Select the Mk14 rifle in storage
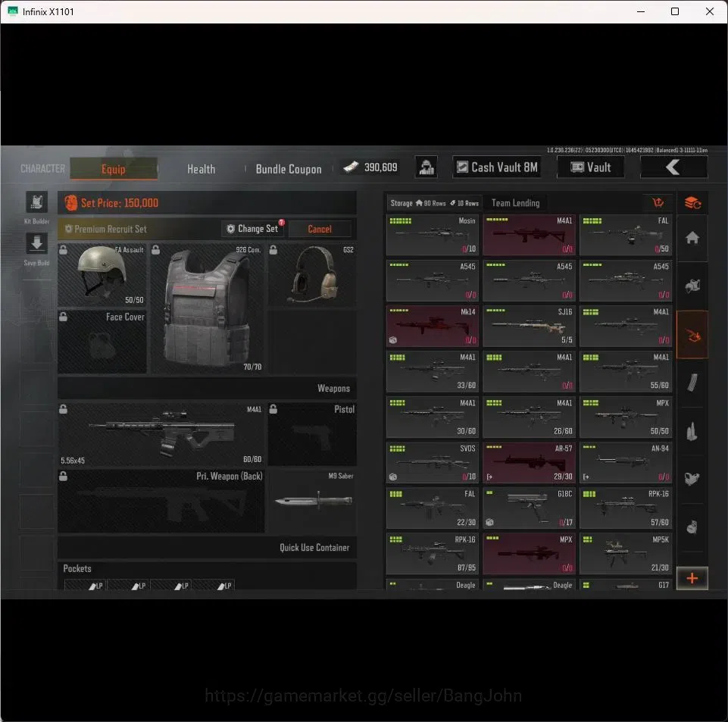 433,326
